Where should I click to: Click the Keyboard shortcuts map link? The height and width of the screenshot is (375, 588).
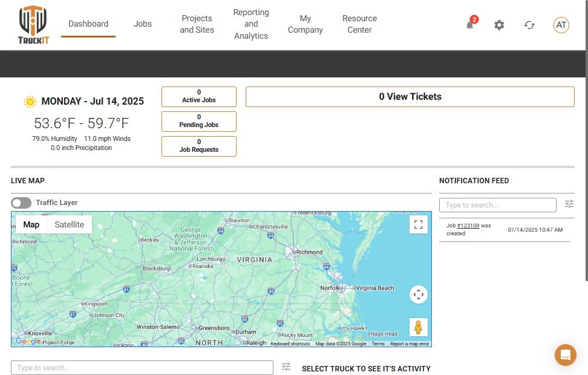290,344
